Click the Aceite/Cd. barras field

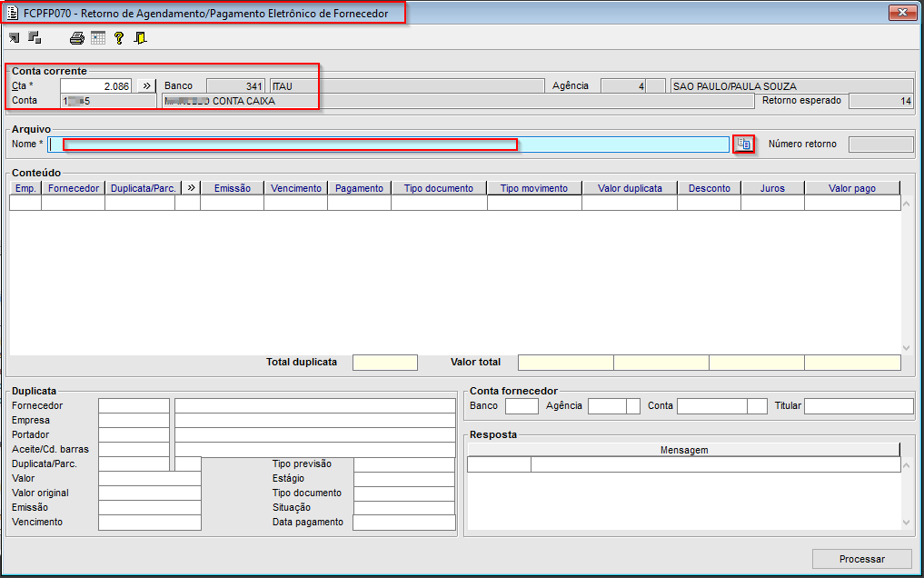pos(134,449)
